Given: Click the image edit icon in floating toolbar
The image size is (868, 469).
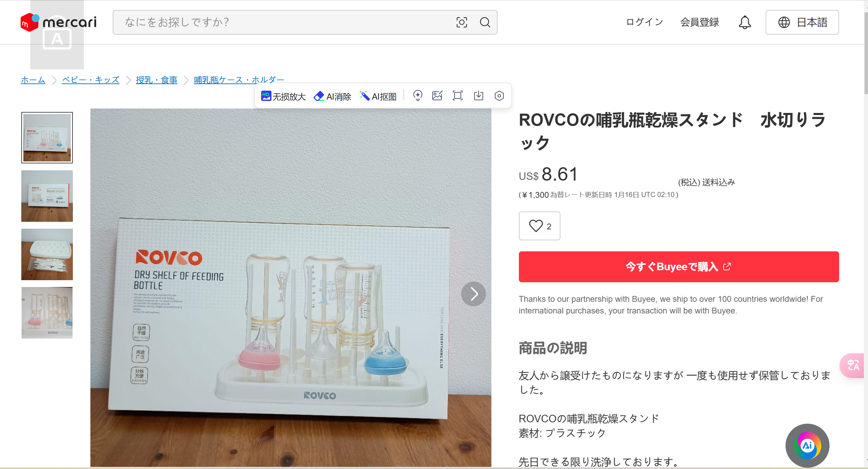Looking at the screenshot, I should [x=437, y=96].
